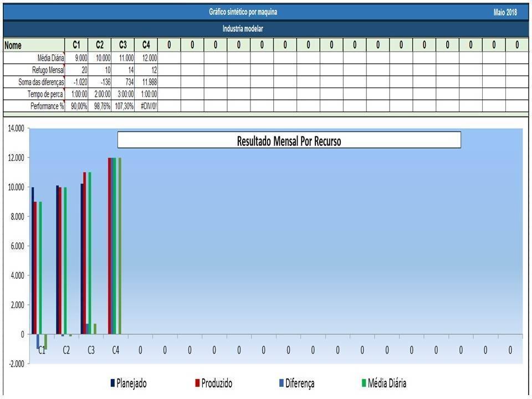Click the #DIV/0! error cell

tap(147, 106)
